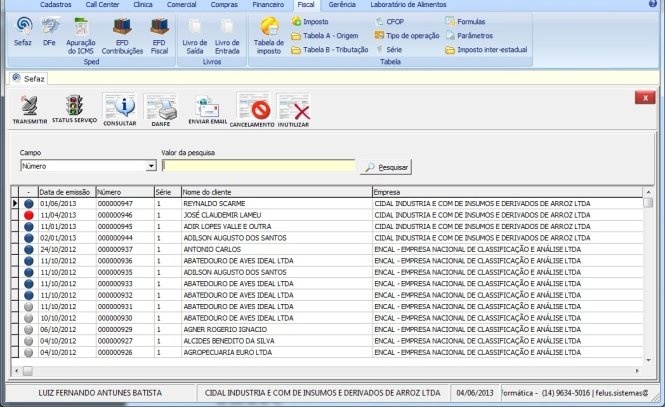Open the Imposto table item
The height and width of the screenshot is (407, 665).
tap(310, 21)
